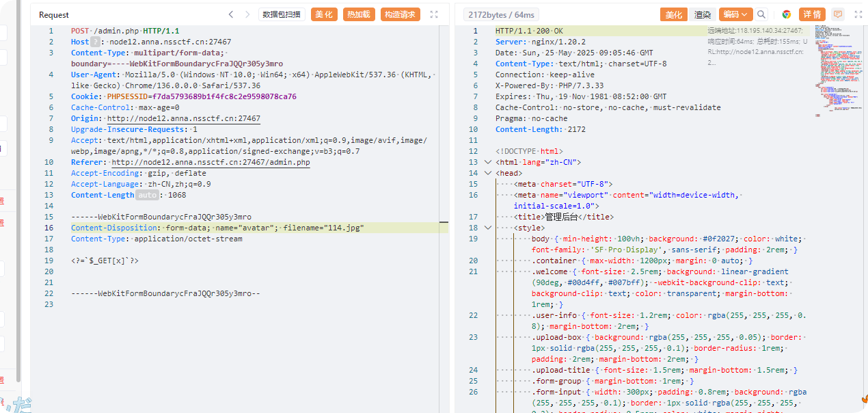
Task: Click the Request panel title
Action: [54, 14]
